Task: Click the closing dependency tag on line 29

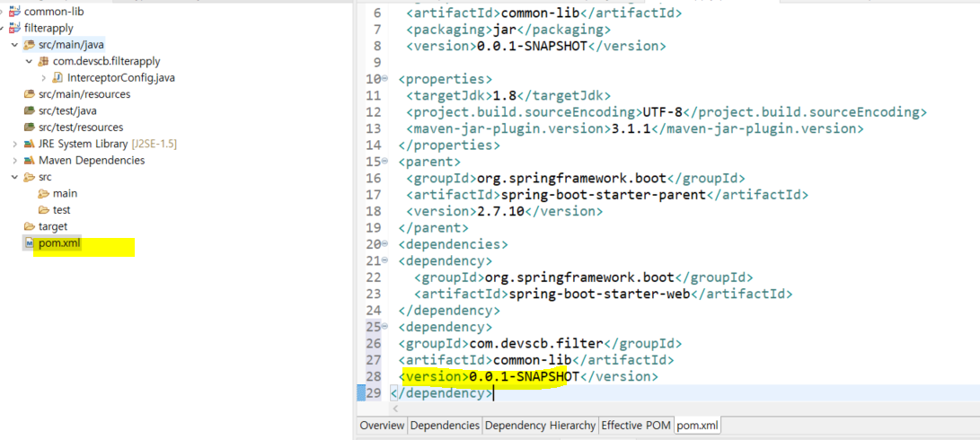Action: click(x=441, y=393)
